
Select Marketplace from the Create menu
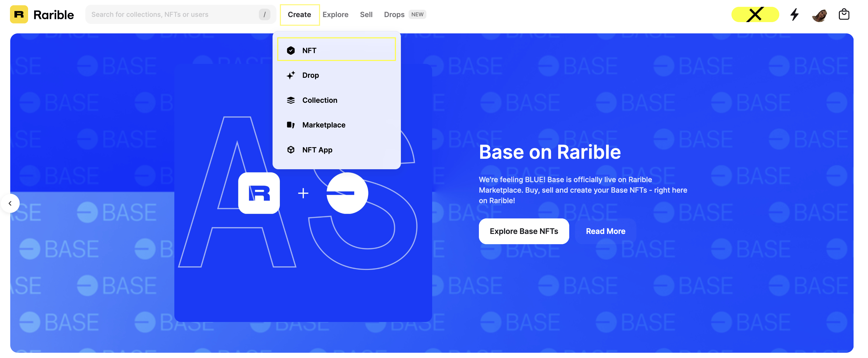coord(336,125)
